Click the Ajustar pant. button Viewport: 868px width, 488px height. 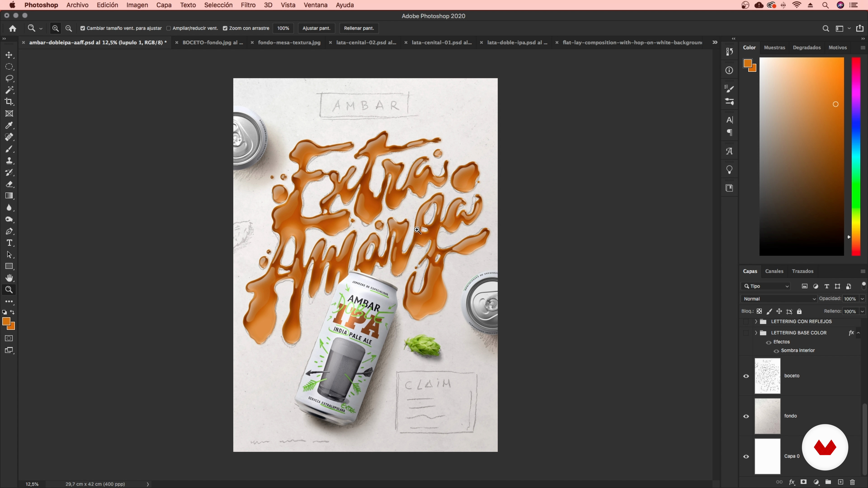[316, 28]
